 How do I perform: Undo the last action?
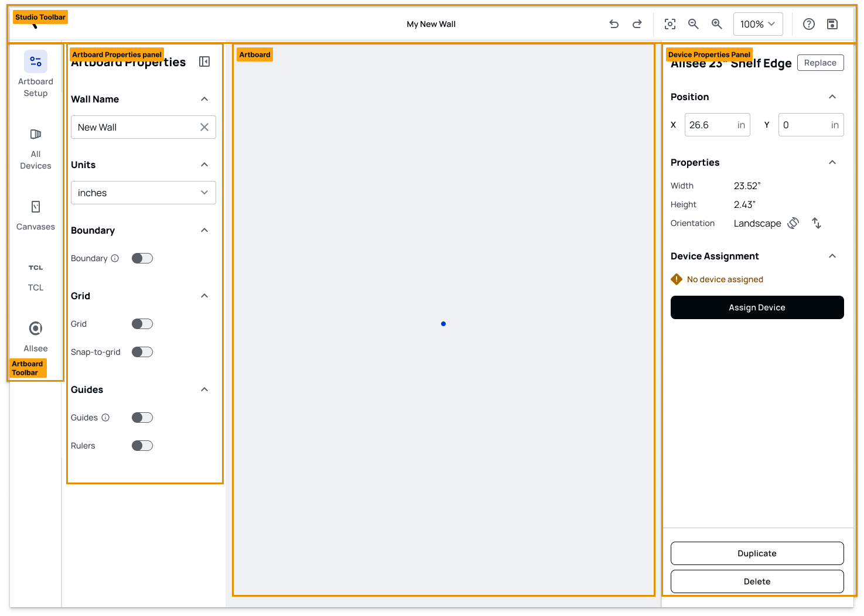(x=614, y=24)
